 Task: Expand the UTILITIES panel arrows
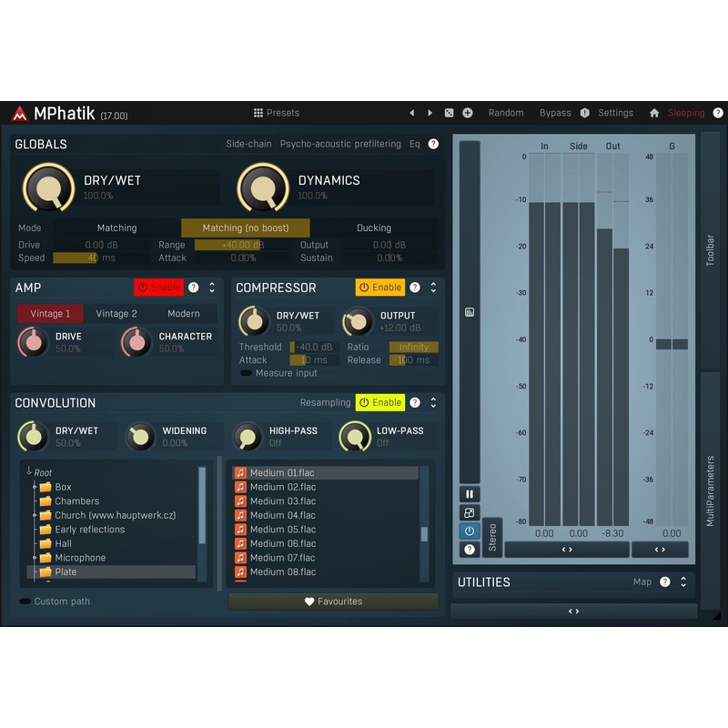point(683,581)
